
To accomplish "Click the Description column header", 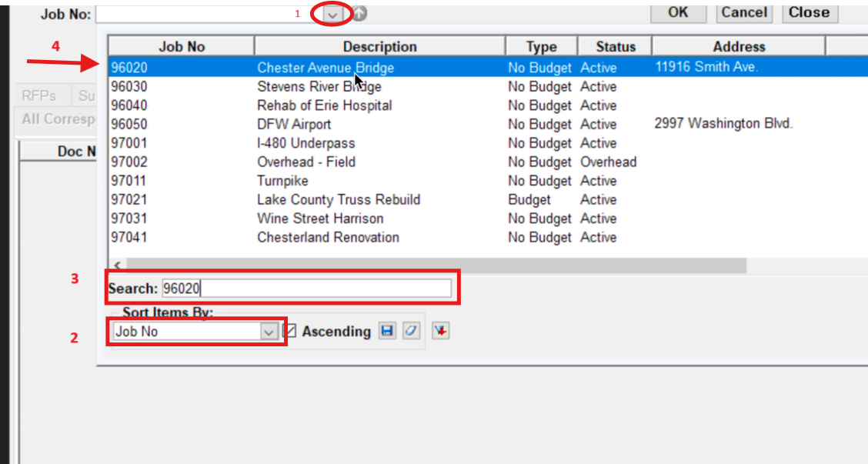I will (x=380, y=46).
